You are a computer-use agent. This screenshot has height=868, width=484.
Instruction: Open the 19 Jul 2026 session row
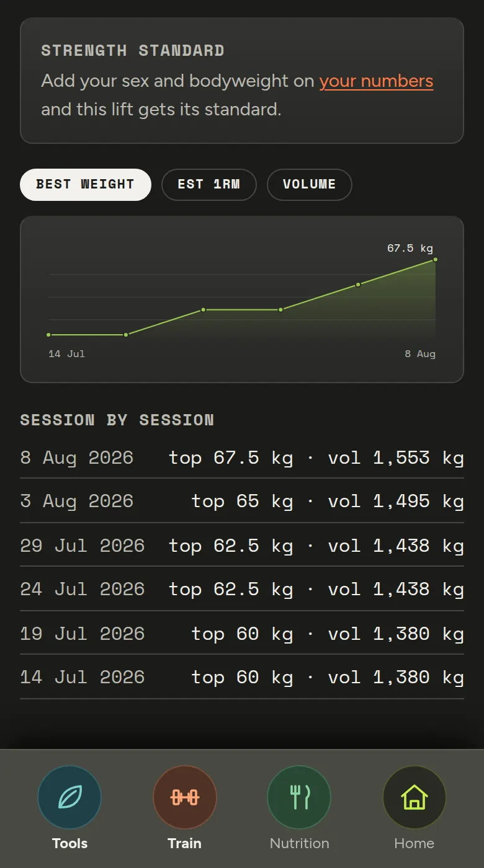pos(242,633)
